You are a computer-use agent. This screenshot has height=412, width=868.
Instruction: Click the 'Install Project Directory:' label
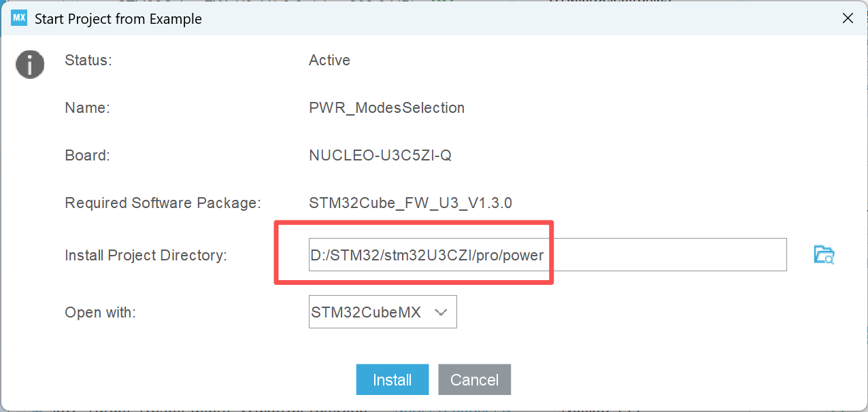(146, 256)
